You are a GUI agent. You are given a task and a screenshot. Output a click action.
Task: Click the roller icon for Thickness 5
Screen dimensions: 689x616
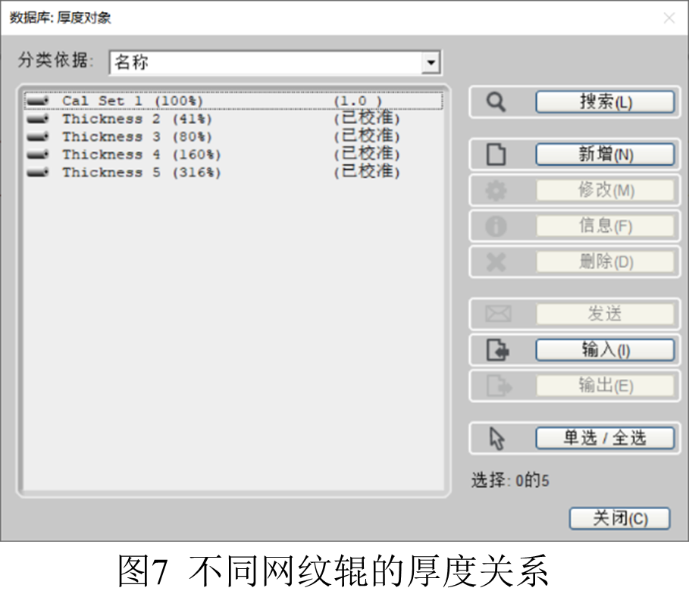click(x=37, y=172)
